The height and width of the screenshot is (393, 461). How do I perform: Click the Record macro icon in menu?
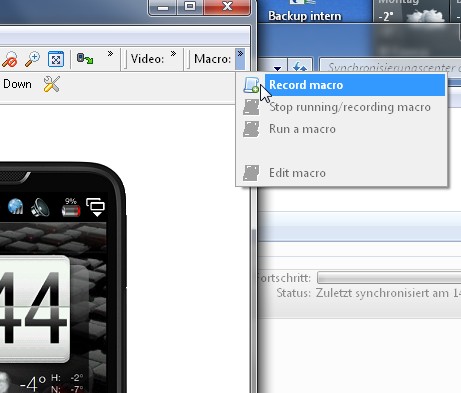click(x=251, y=85)
